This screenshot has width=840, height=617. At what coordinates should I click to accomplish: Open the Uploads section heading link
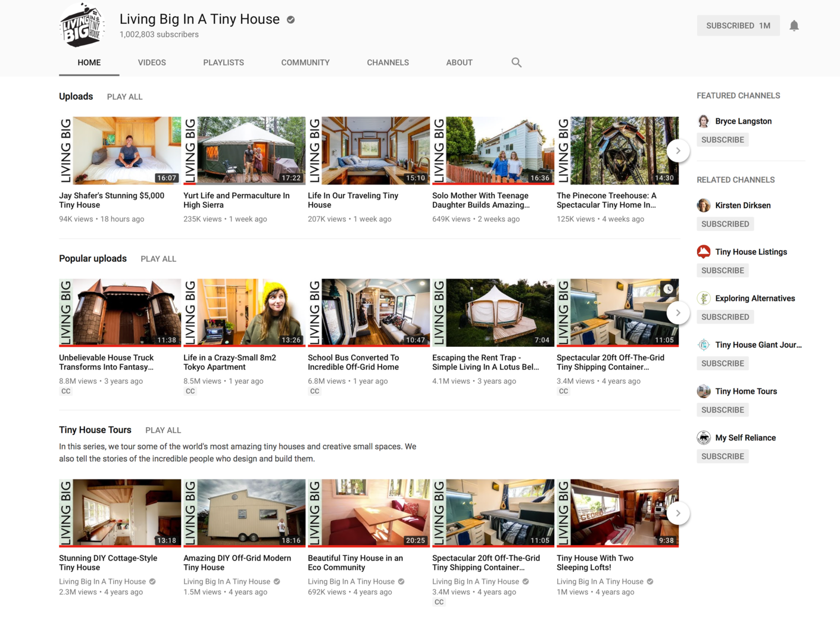click(76, 96)
